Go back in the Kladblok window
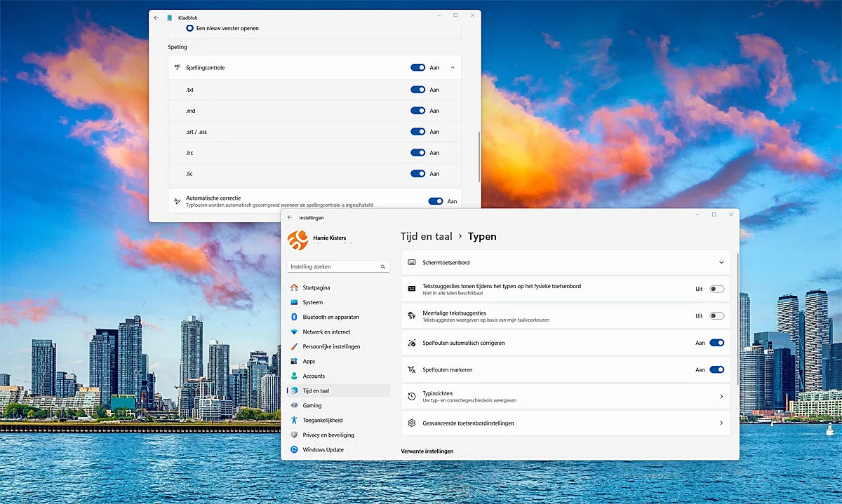The height and width of the screenshot is (504, 842). pos(156,18)
